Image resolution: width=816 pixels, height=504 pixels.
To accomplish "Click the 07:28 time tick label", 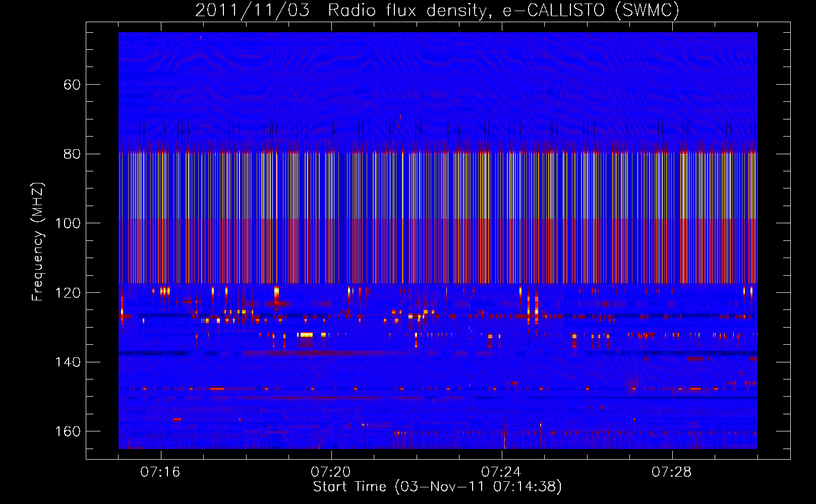I will click(x=672, y=472).
